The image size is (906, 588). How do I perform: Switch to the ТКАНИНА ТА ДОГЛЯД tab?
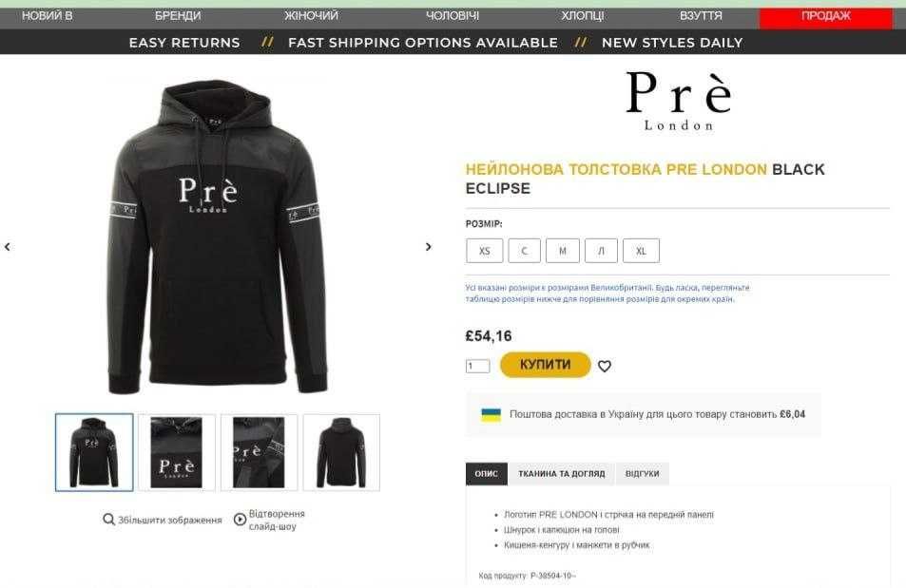coord(562,474)
